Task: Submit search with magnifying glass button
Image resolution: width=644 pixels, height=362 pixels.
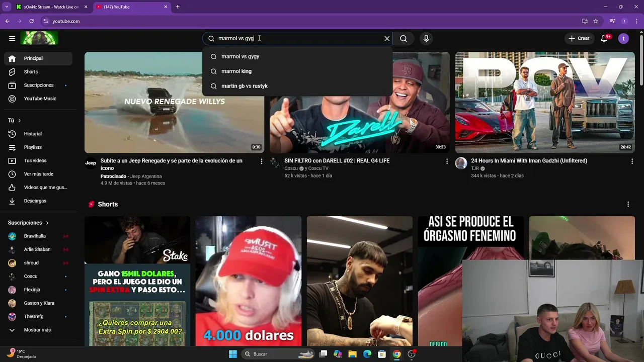Action: coord(404,38)
